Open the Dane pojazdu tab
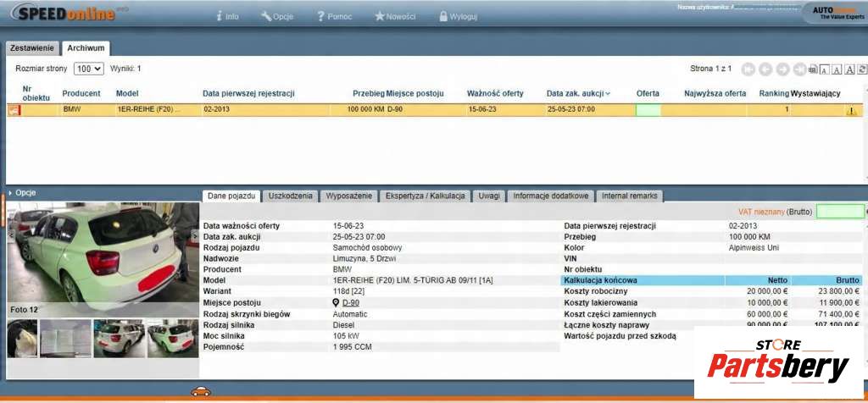This screenshot has width=868, height=403. click(231, 196)
